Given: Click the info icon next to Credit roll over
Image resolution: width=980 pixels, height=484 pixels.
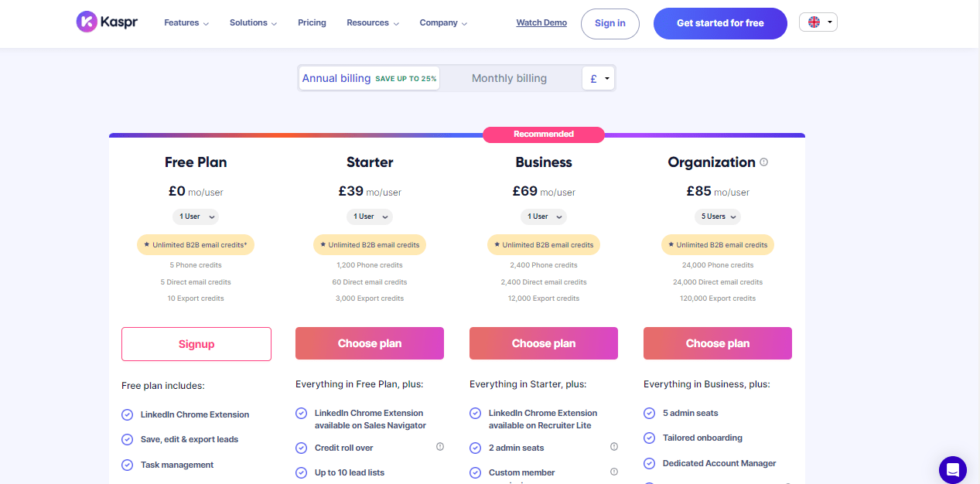Looking at the screenshot, I should tap(439, 447).
